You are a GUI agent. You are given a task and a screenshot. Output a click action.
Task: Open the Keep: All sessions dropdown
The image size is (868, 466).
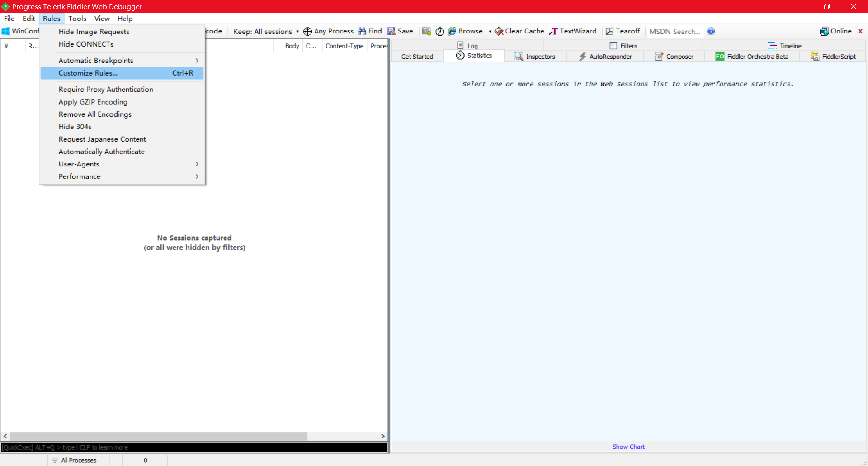click(266, 31)
